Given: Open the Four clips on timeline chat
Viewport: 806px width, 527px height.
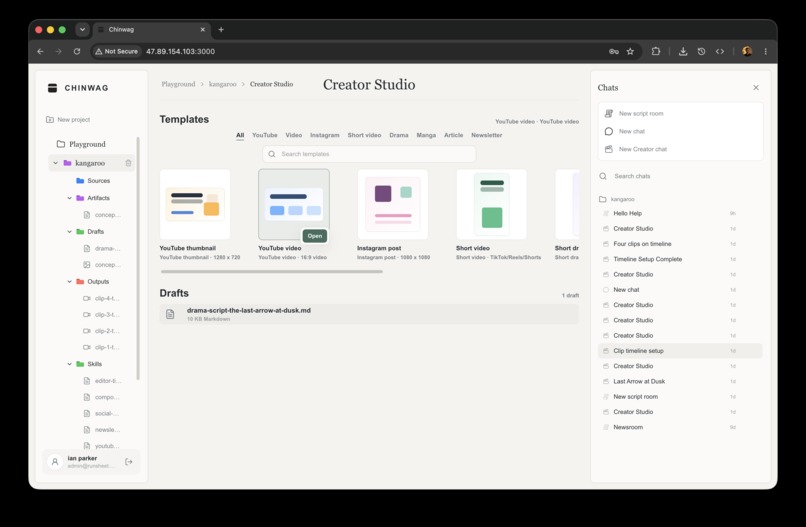Looking at the screenshot, I should click(x=680, y=244).
